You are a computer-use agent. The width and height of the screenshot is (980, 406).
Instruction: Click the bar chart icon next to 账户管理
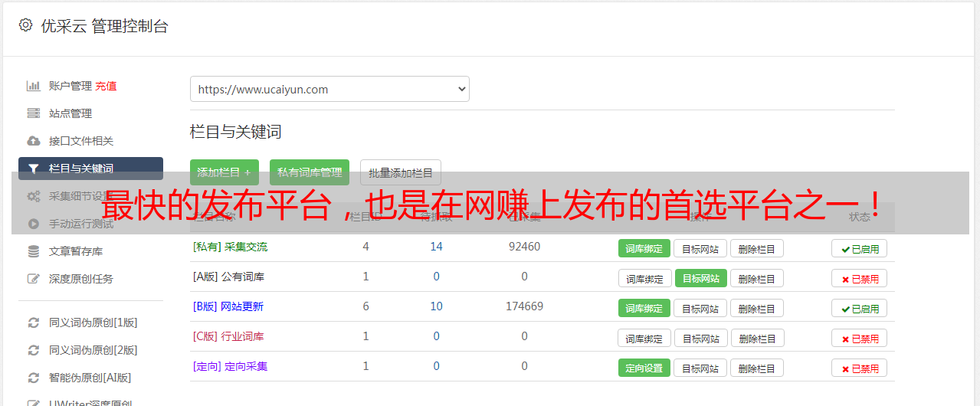[x=33, y=86]
